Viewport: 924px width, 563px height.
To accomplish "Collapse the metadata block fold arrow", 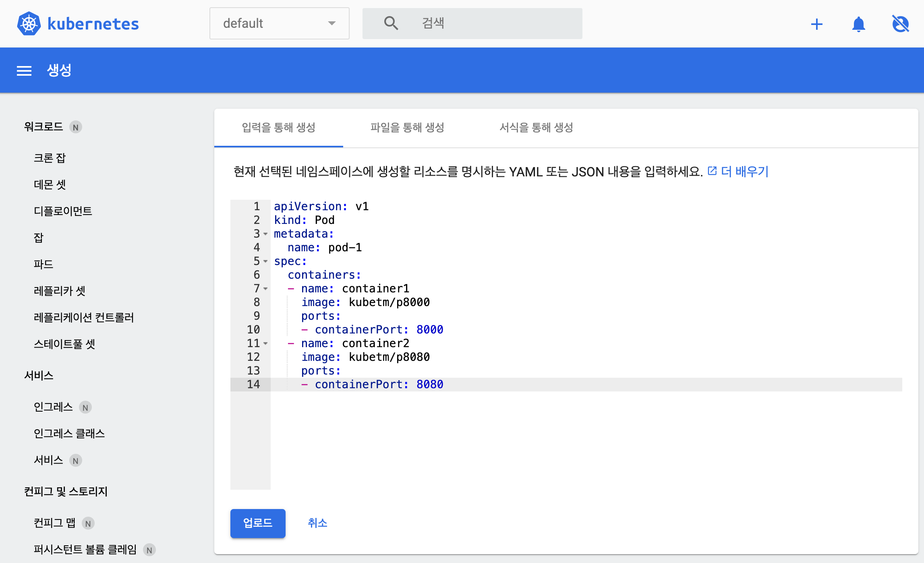I will click(265, 234).
